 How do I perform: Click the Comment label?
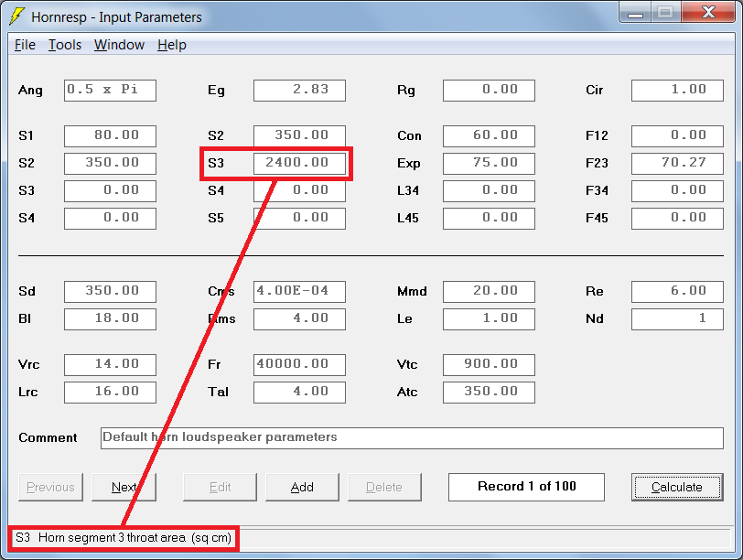tap(48, 437)
